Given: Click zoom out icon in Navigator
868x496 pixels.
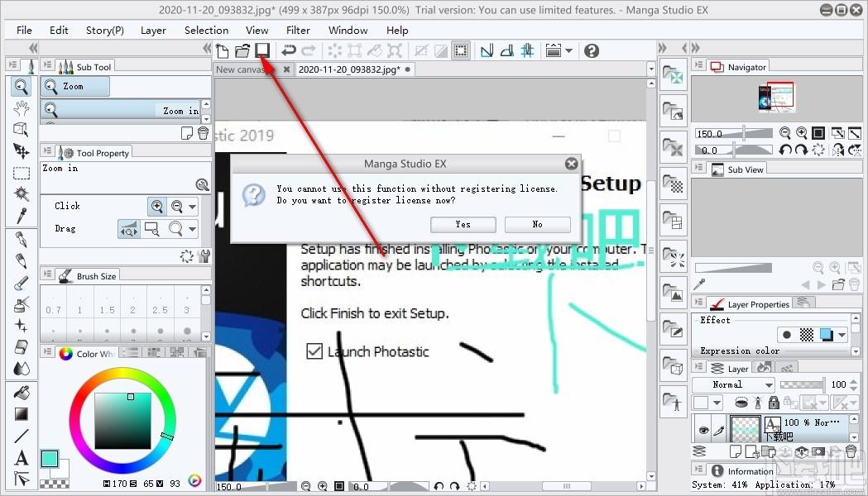Looking at the screenshot, I should click(785, 133).
